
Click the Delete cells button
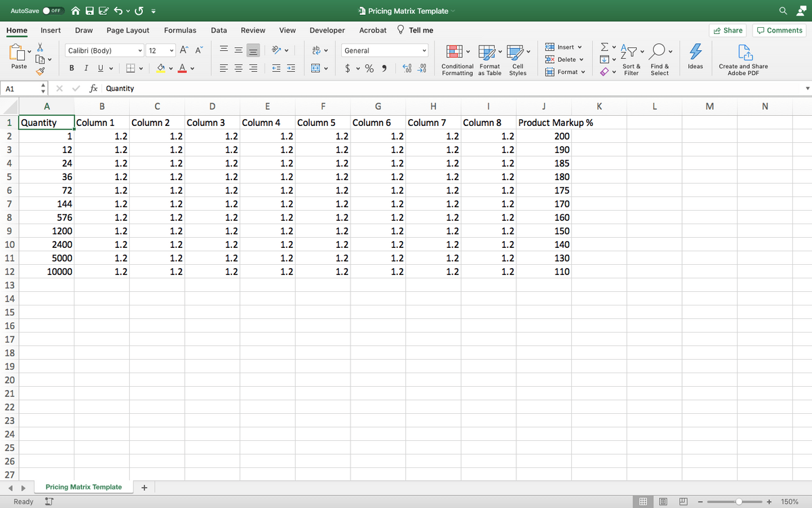[x=563, y=60]
